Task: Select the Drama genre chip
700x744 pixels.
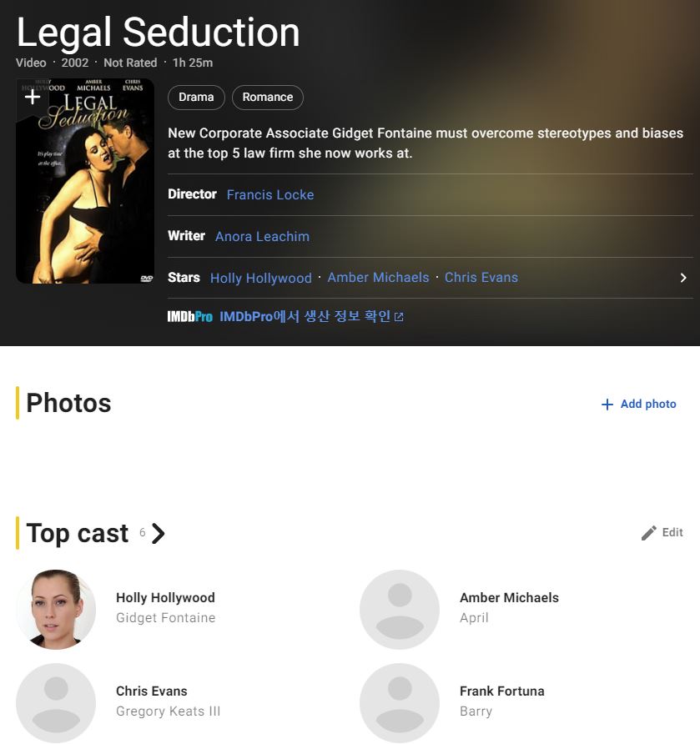Action: point(196,98)
